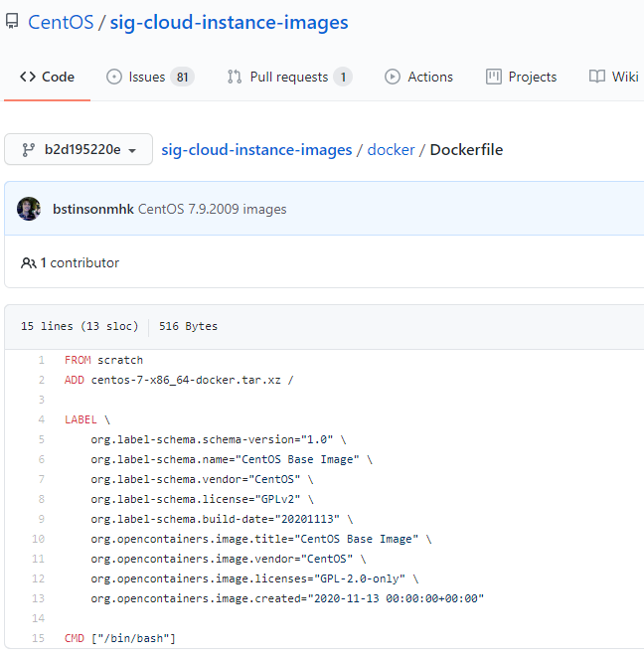The width and height of the screenshot is (644, 659).
Task: Click bstinsonmhk user avatar
Action: click(x=29, y=209)
